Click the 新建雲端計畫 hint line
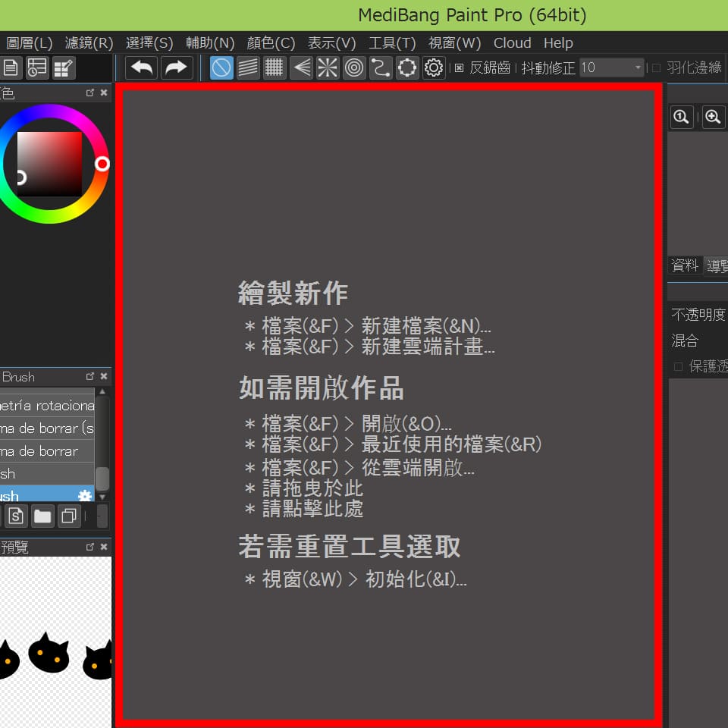This screenshot has height=728, width=728. (x=369, y=347)
